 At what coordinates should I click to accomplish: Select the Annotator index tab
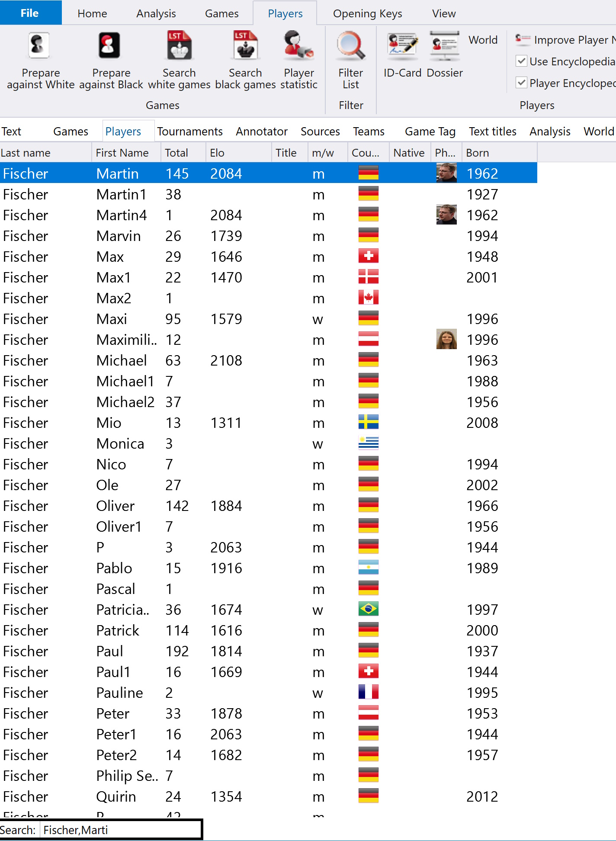[x=262, y=131]
